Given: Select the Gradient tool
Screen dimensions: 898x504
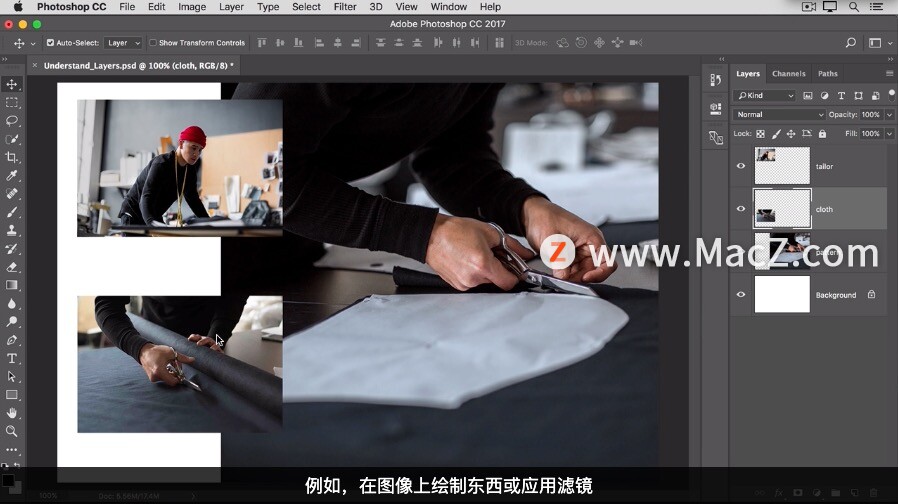Looking at the screenshot, I should pyautogui.click(x=11, y=285).
